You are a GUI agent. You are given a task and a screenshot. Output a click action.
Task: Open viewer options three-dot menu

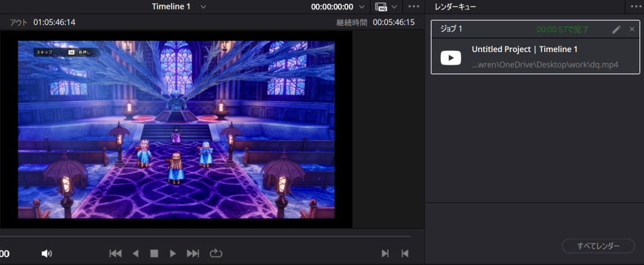click(413, 6)
